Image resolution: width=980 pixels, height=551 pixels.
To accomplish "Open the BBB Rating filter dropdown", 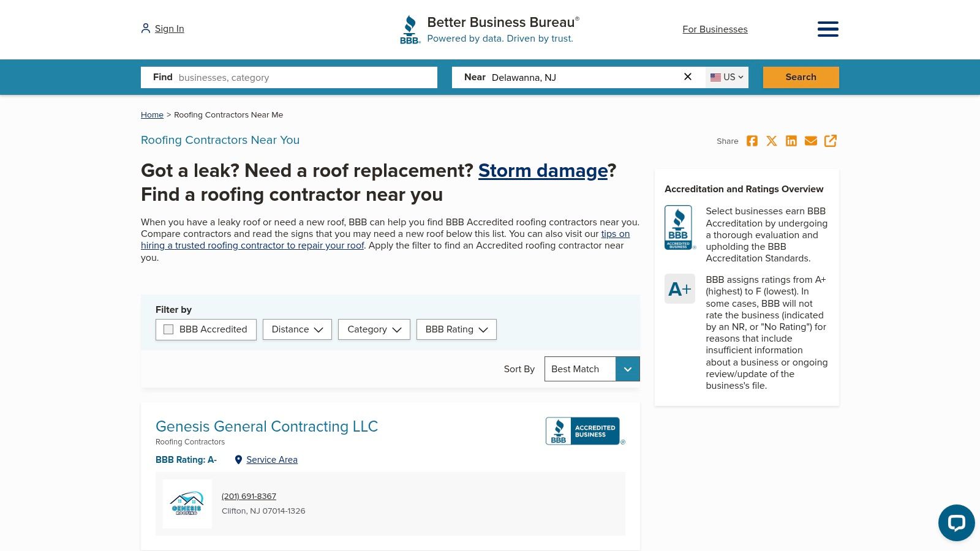I will pos(456,329).
